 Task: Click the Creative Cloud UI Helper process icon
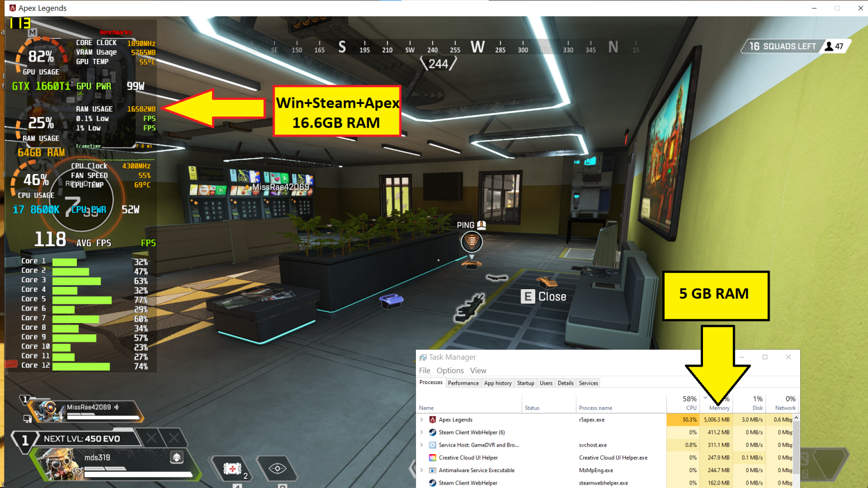(x=432, y=457)
